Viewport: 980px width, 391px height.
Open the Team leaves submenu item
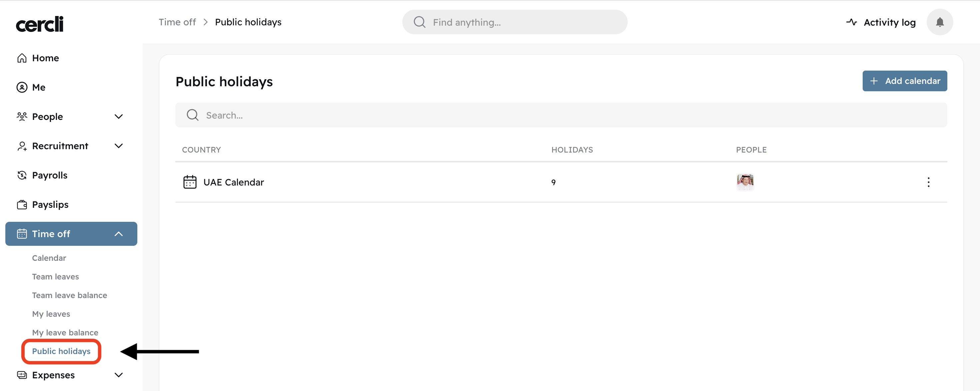[56, 277]
